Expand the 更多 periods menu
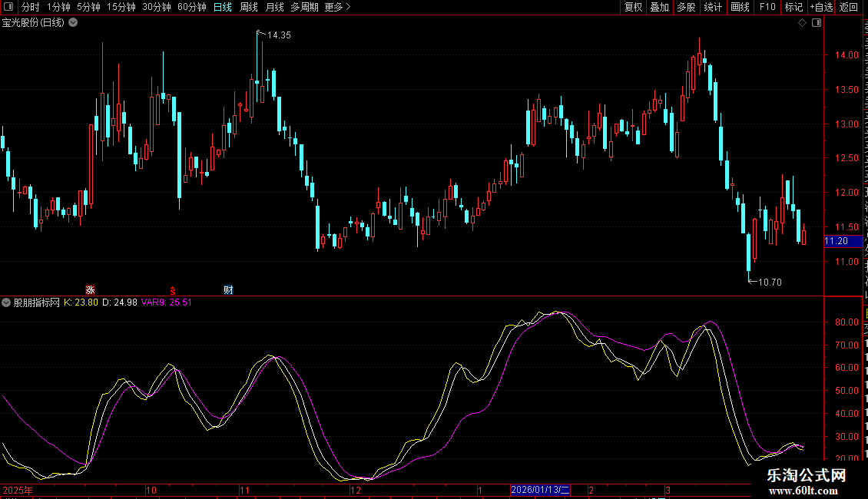Viewport: 868px width, 499px height. [x=337, y=7]
